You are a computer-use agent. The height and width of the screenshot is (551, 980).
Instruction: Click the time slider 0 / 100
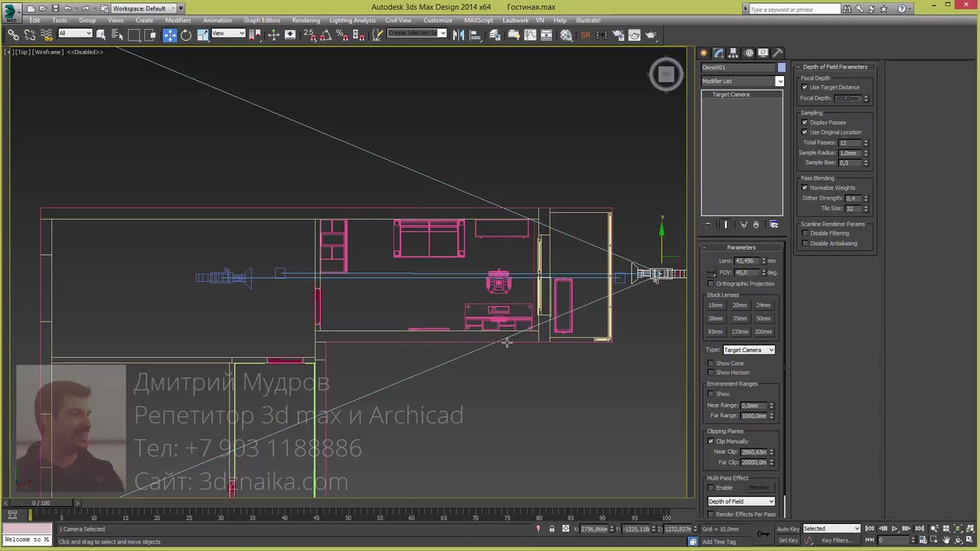pos(41,503)
